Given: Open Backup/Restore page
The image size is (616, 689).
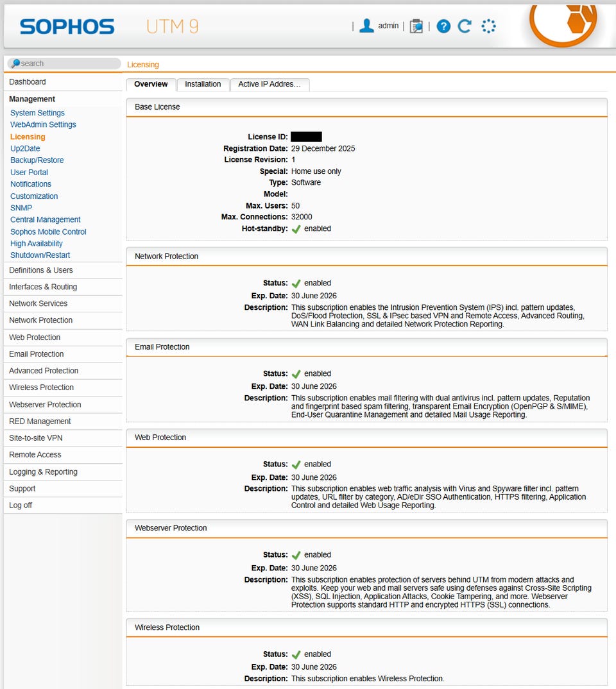Looking at the screenshot, I should (37, 160).
